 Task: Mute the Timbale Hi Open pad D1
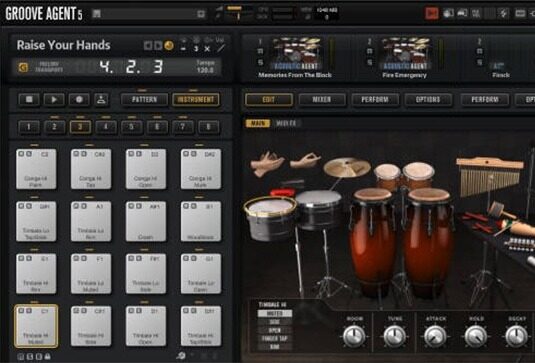pos(131,311)
